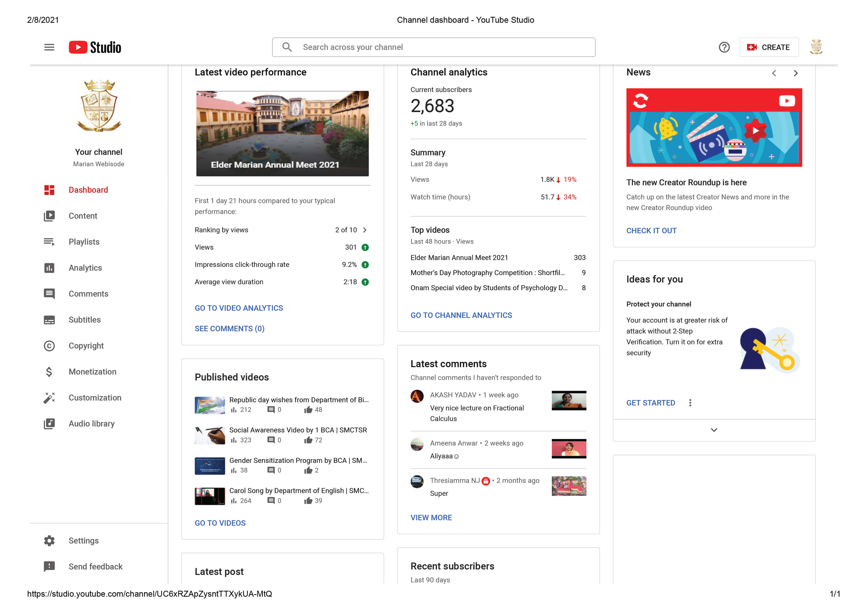
Task: Click views icon on Social Awareness video
Action: pos(234,440)
